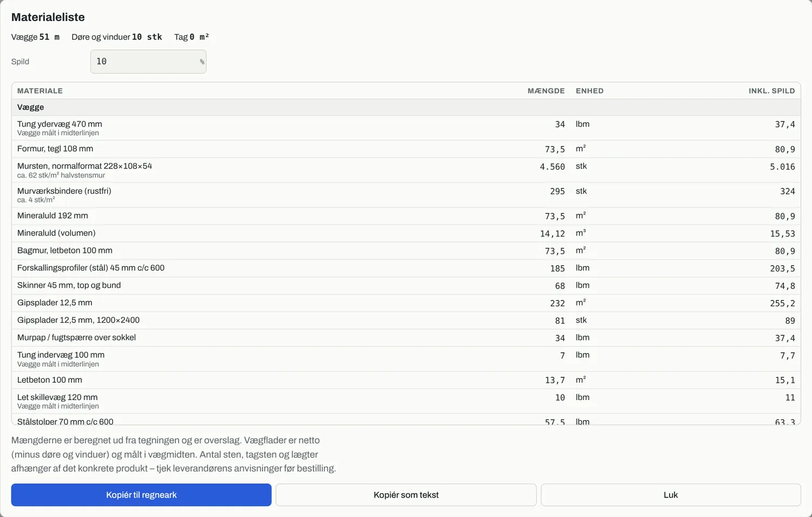Click "Bagmur, letbeton 100 mm"

[x=65, y=251]
